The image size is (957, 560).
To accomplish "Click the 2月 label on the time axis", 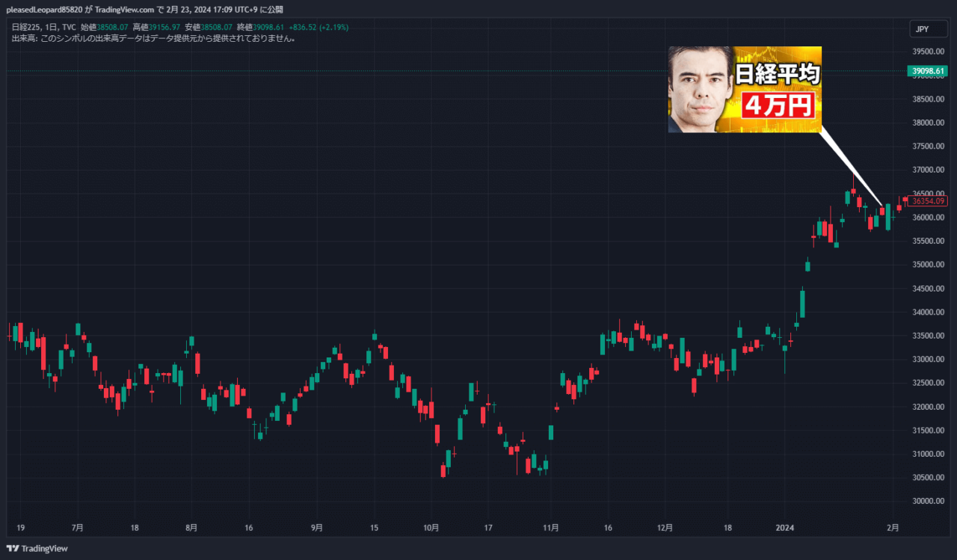I will (893, 527).
